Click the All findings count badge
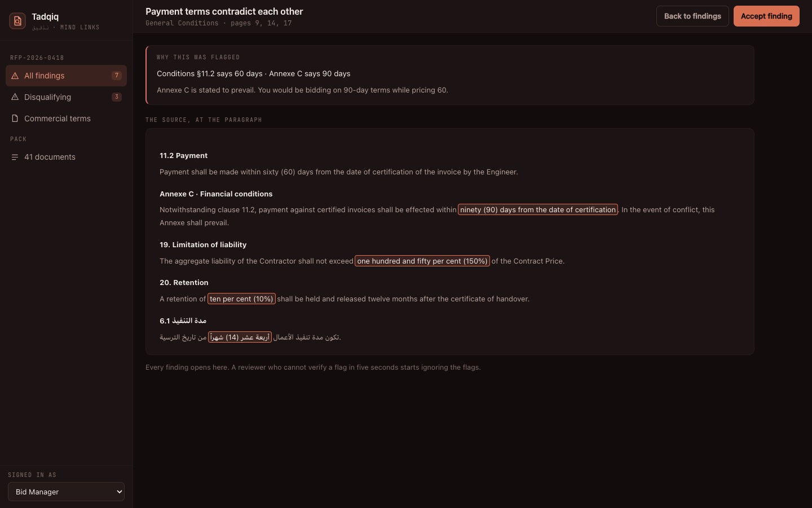This screenshot has height=508, width=812. (117, 76)
